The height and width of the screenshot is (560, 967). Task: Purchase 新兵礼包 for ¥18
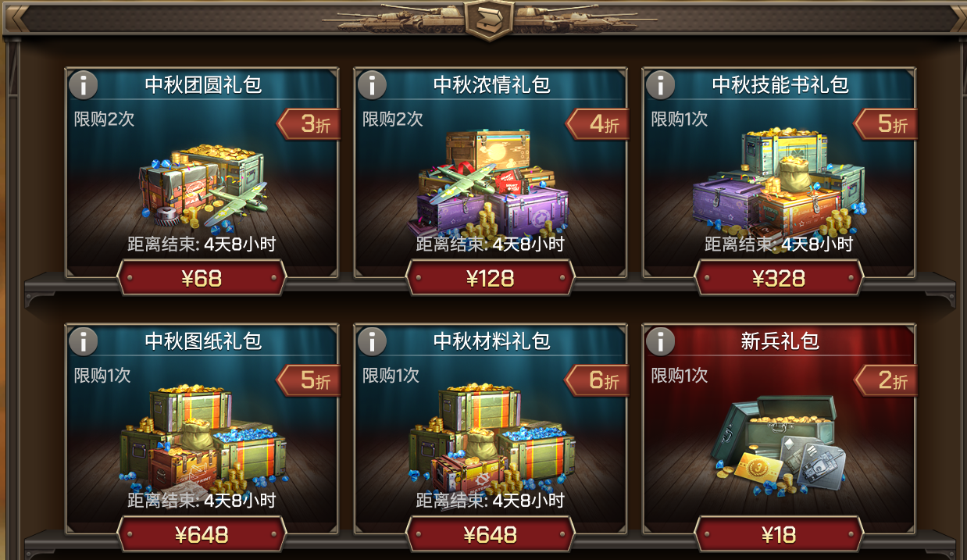(x=780, y=535)
